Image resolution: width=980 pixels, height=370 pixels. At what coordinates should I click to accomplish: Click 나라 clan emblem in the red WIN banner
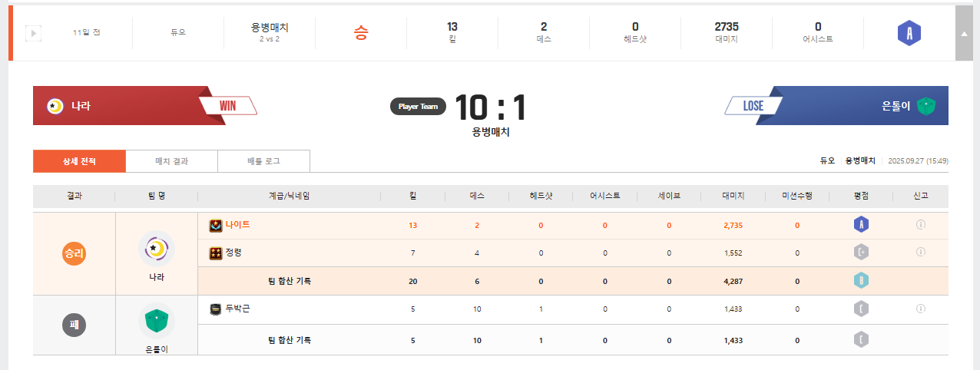55,106
